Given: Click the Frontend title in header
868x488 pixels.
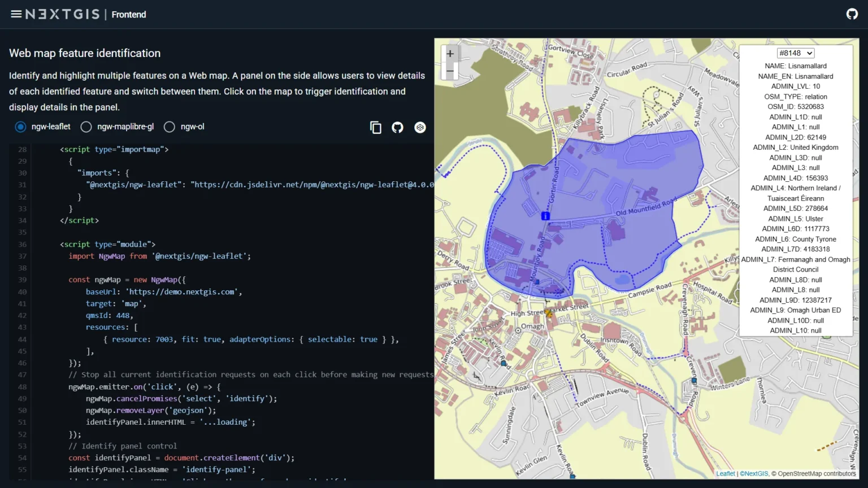Looking at the screenshot, I should coord(129,15).
